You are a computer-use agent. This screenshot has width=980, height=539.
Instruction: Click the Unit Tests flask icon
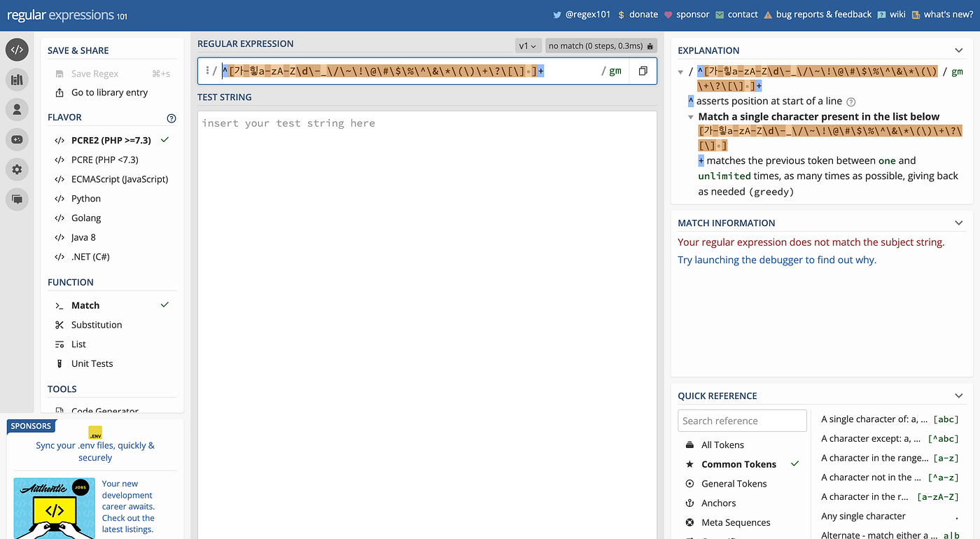59,363
